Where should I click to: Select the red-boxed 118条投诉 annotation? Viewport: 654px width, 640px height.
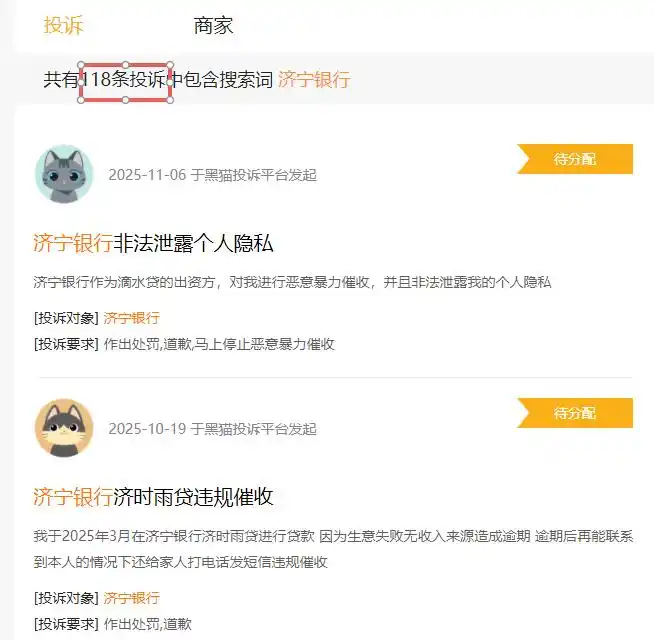(x=126, y=82)
